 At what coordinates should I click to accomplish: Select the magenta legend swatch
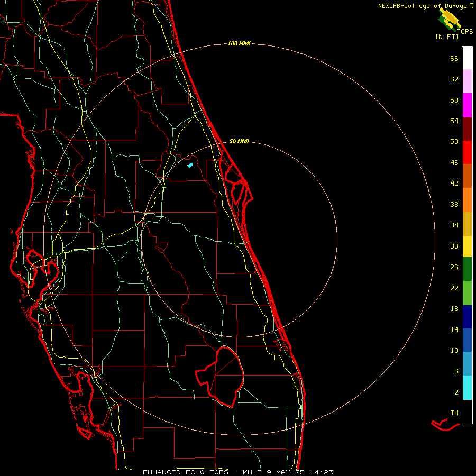click(467, 105)
